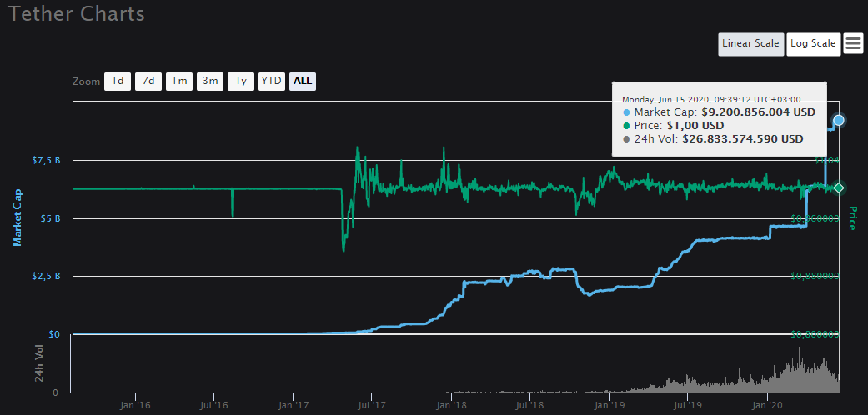Image resolution: width=868 pixels, height=415 pixels.
Task: Set zoom range to 7d
Action: coord(148,82)
